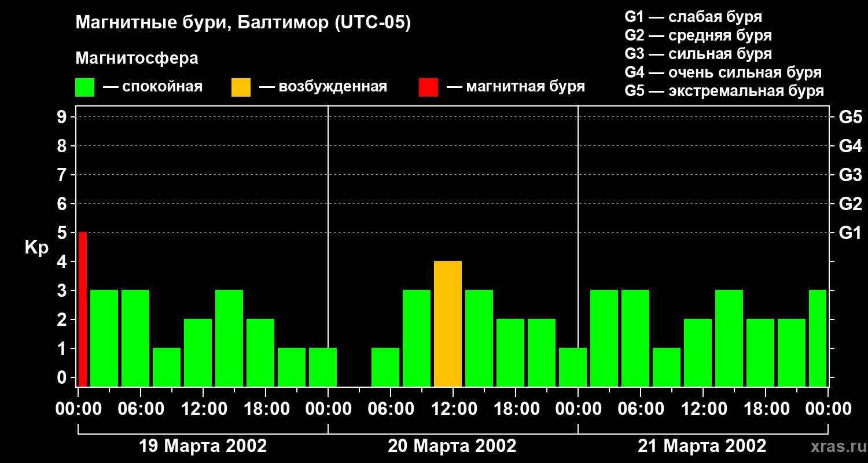
Task: Click the 'Магнитосфера' heading
Action: (137, 58)
